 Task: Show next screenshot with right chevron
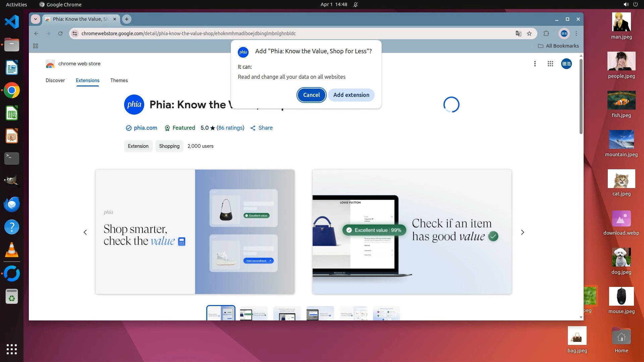click(x=522, y=232)
